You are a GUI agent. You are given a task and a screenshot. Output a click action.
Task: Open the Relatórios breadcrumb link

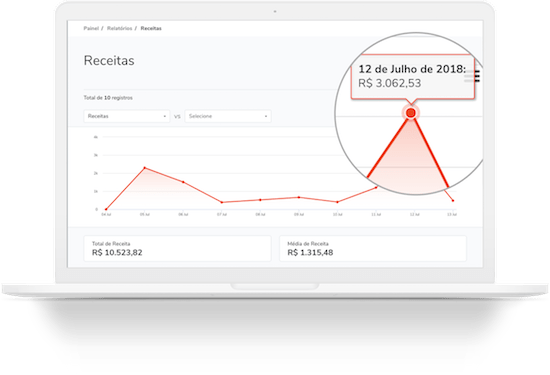tap(120, 28)
